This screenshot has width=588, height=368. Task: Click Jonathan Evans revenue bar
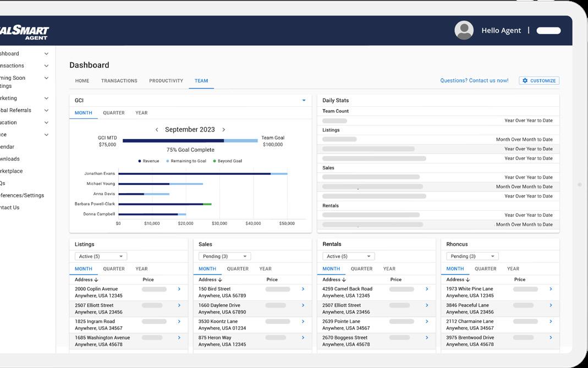tap(194, 174)
